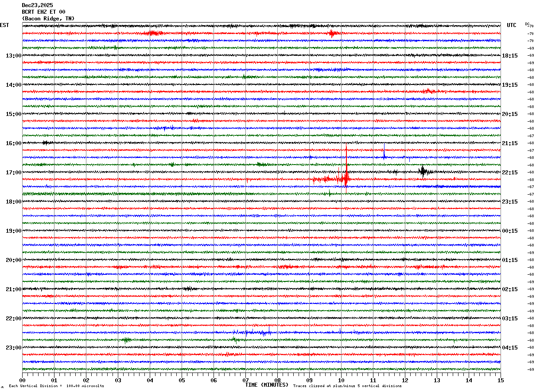Select the 22:00 EST row label
This screenshot has height=392, width=536.
[x=14, y=319]
